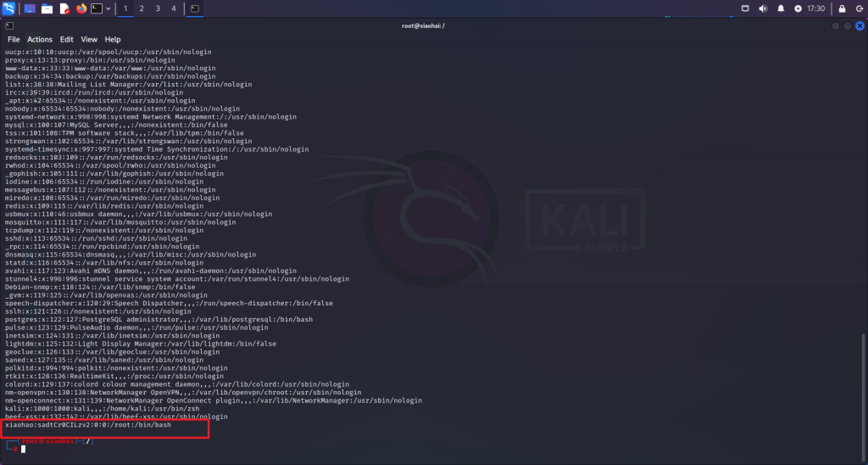Expand the terminal launcher dropdown arrow
868x465 pixels.
pyautogui.click(x=108, y=8)
